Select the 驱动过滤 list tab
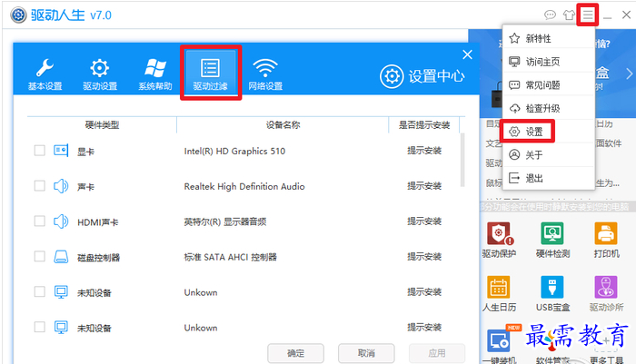 coord(210,74)
